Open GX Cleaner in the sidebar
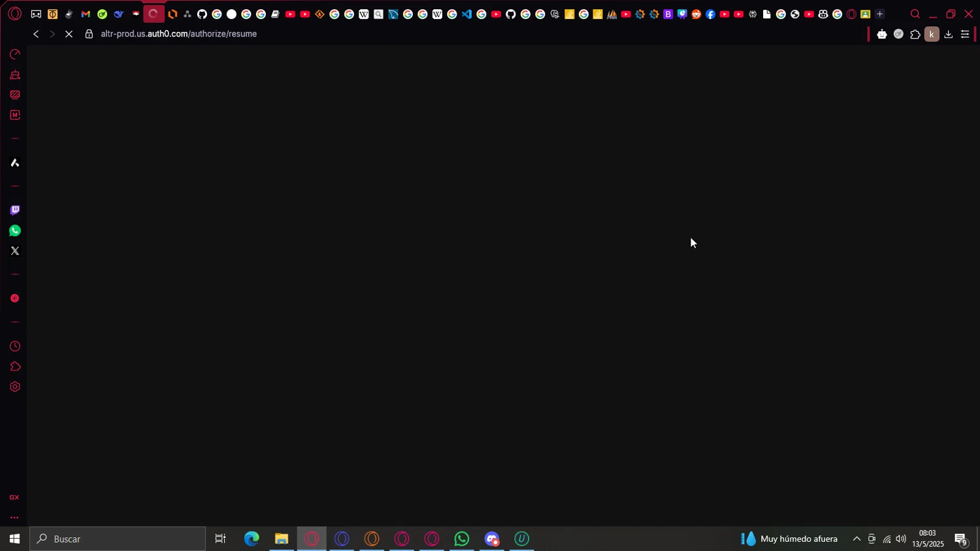Screen dimensions: 980x551 [x=15, y=74]
